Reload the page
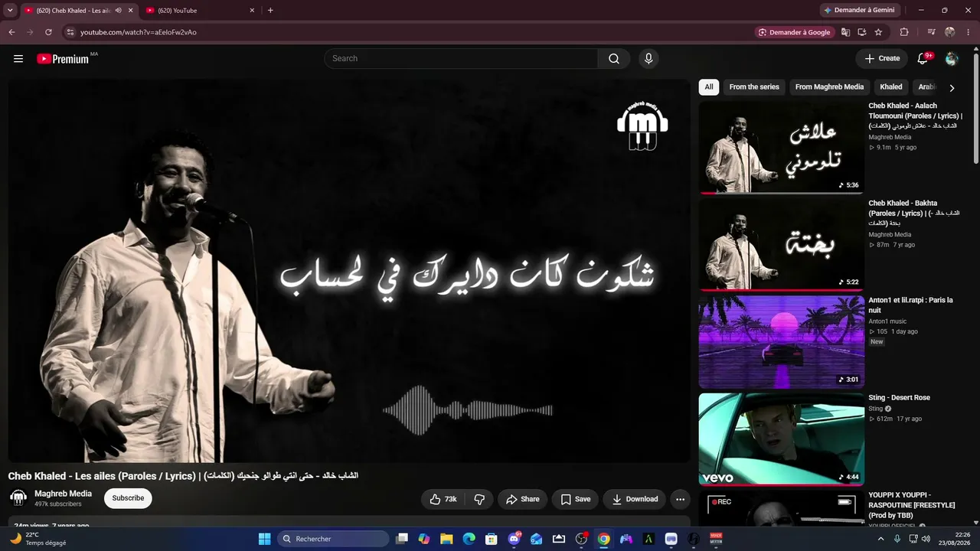Screen dimensions: 980x551 coord(48,32)
